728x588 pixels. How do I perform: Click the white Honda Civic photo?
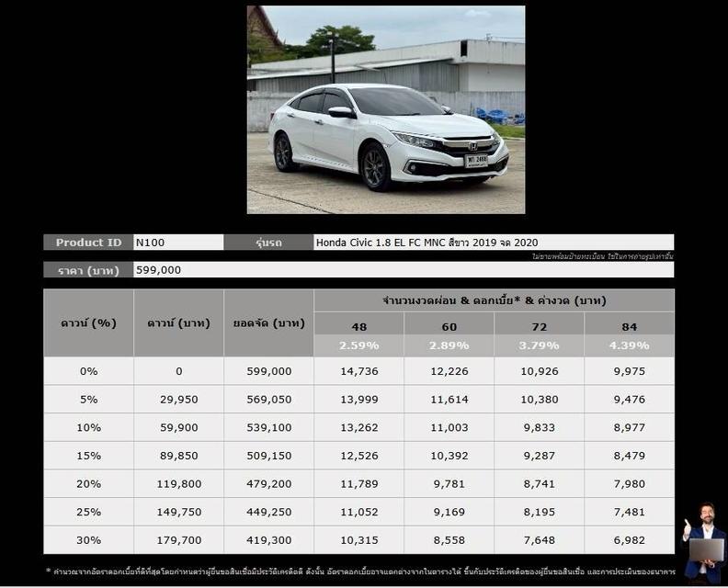coord(386,109)
